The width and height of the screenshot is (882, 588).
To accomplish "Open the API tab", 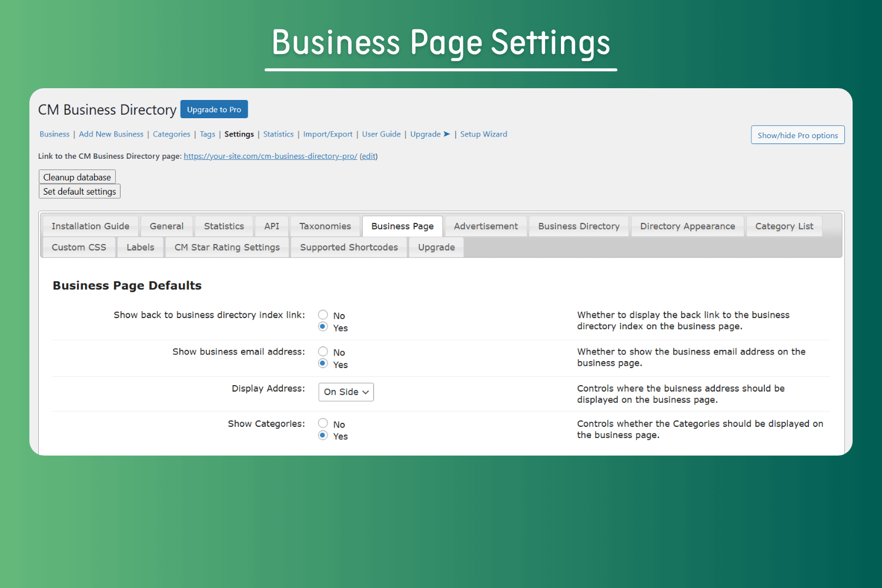I will 272,226.
